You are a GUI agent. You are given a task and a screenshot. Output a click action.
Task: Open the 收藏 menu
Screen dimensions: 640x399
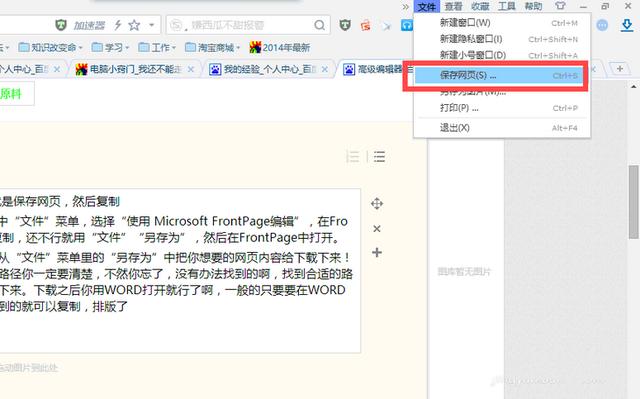(480, 7)
